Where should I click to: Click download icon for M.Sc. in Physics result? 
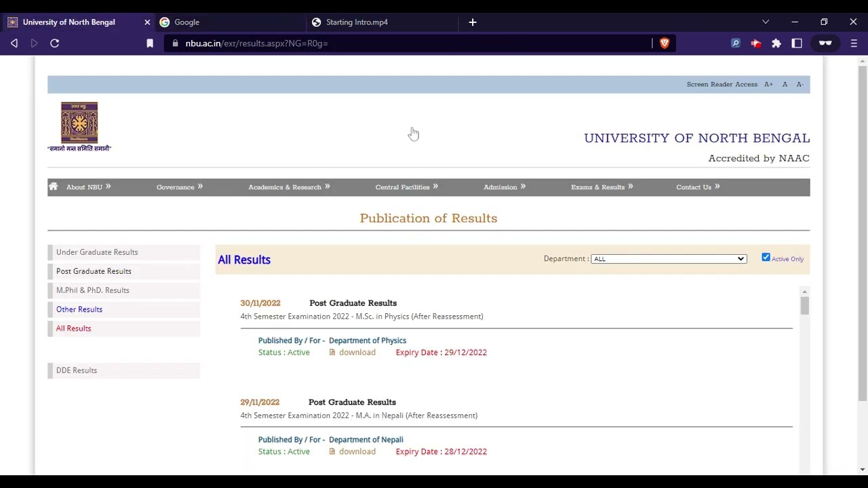(332, 352)
